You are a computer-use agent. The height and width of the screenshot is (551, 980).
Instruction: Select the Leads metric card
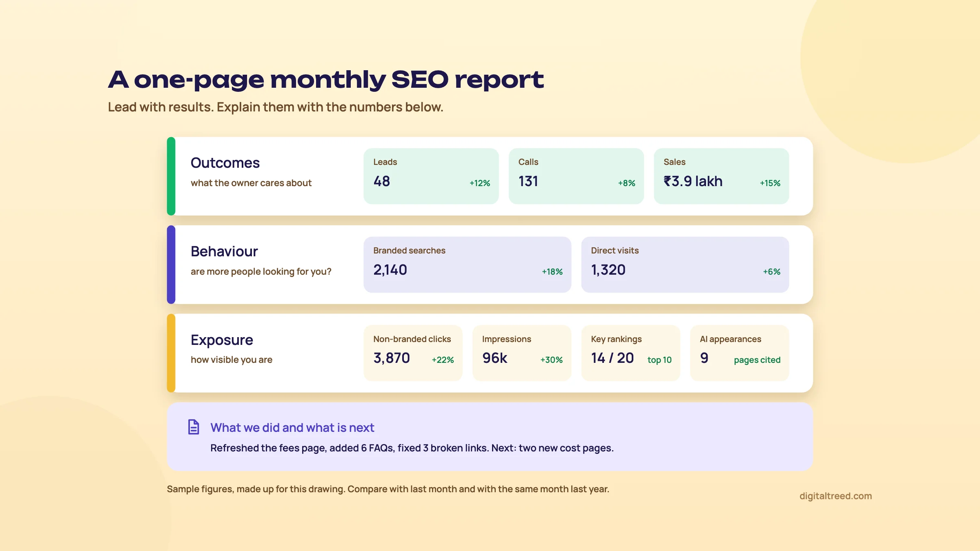(x=431, y=176)
